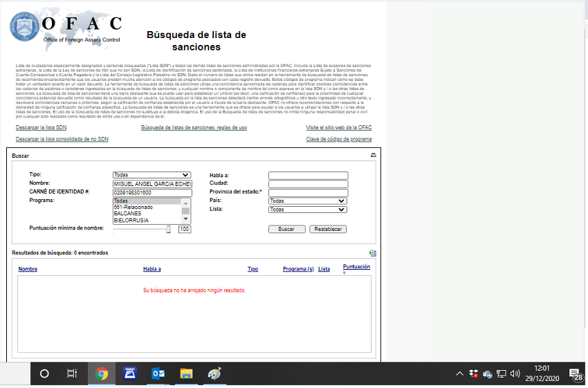Expand the Tipo dropdown
The width and height of the screenshot is (588, 388).
pos(151,175)
